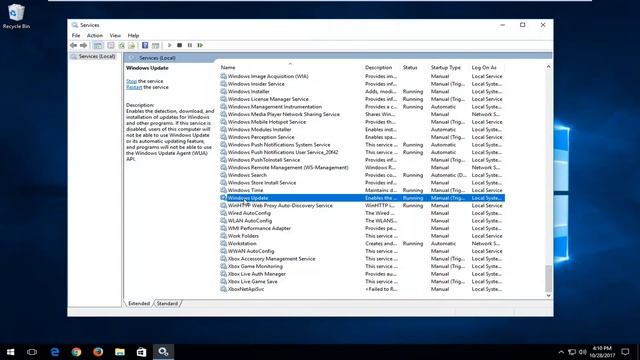This screenshot has width=640, height=360.
Task: Sort by the Name column header
Action: (290, 67)
